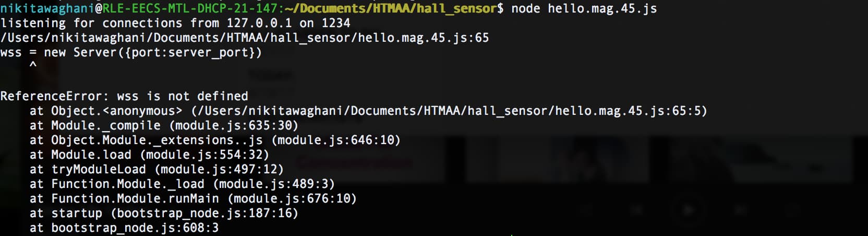Click the Module.load stack frame
The image size is (868, 236).
(149, 155)
